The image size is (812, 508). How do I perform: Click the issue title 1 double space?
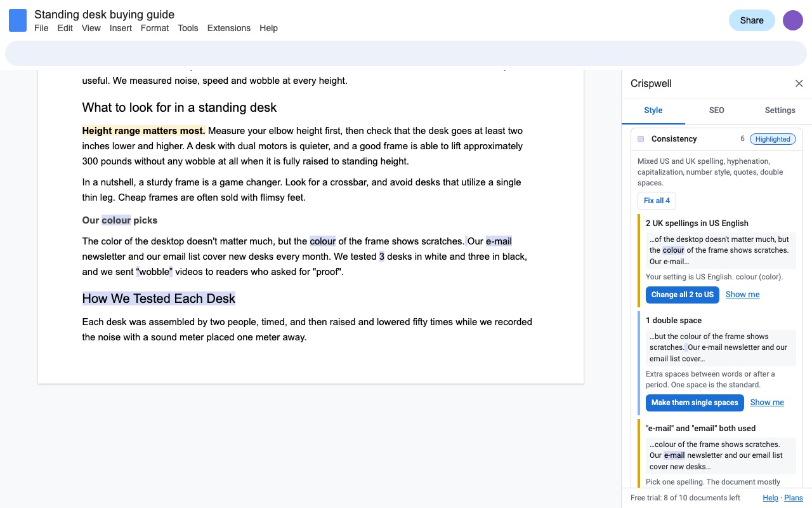(x=674, y=321)
